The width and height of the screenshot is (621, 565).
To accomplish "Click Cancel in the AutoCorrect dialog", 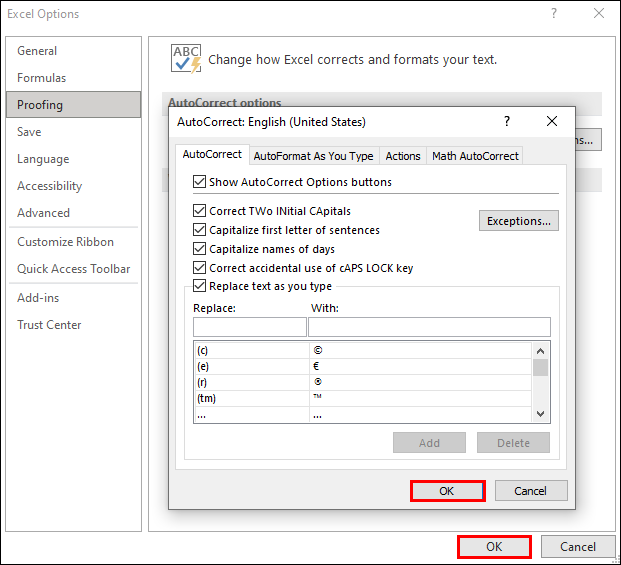I will (530, 491).
